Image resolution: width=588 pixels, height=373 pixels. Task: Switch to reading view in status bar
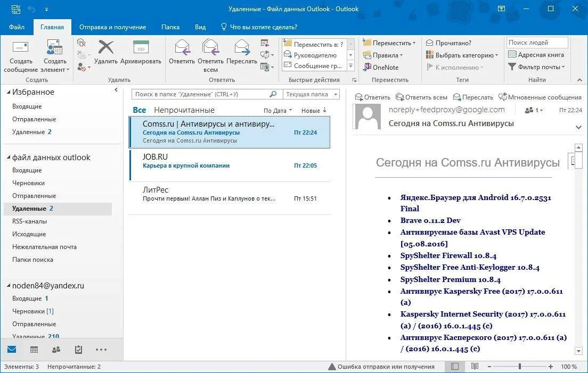coord(475,367)
